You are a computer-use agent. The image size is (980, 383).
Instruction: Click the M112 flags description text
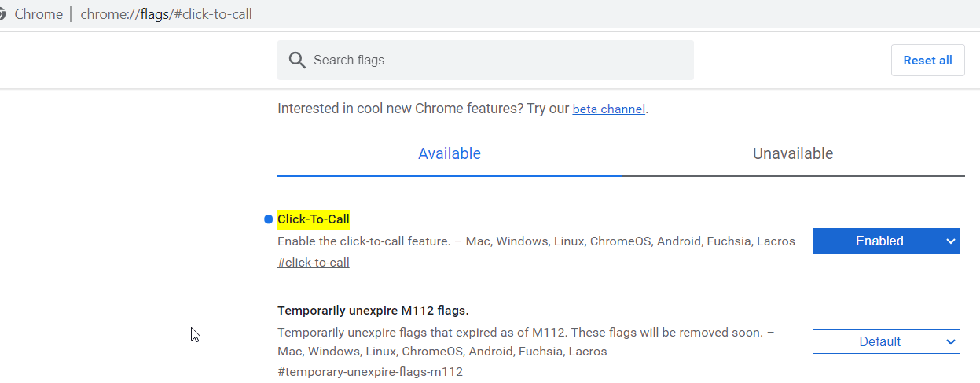point(525,333)
